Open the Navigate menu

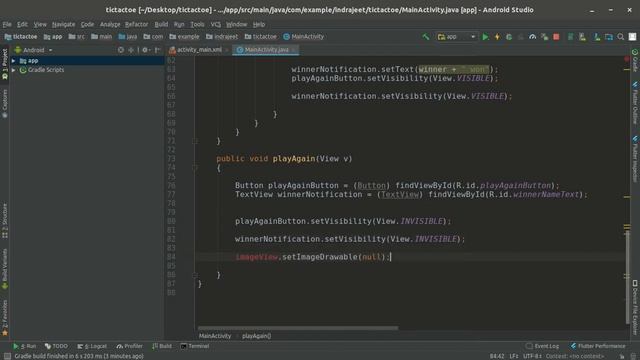(63, 24)
